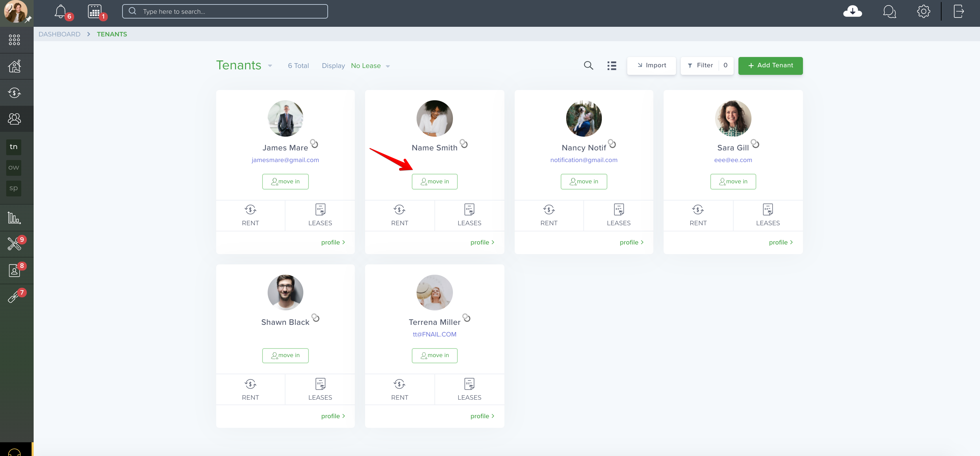Click the user avatar in top-left corner
980x456 pixels.
point(15,11)
